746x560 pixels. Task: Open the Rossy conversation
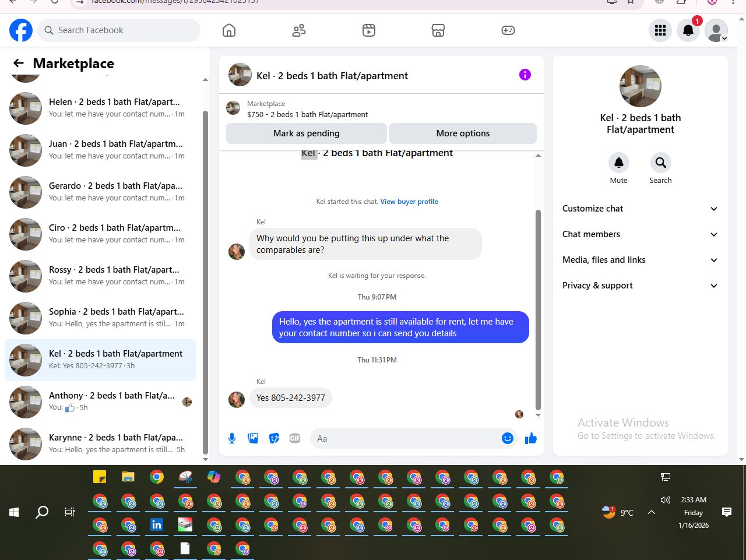point(100,276)
